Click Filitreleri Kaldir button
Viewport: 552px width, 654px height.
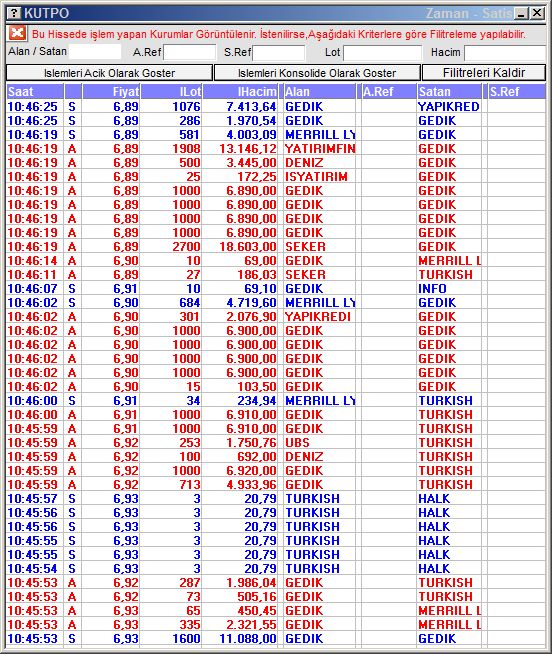coord(484,73)
